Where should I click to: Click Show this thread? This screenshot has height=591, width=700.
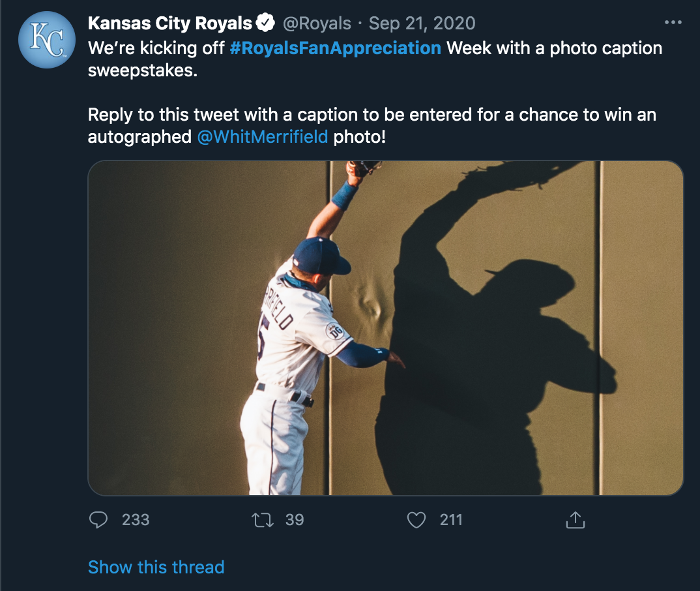[156, 567]
